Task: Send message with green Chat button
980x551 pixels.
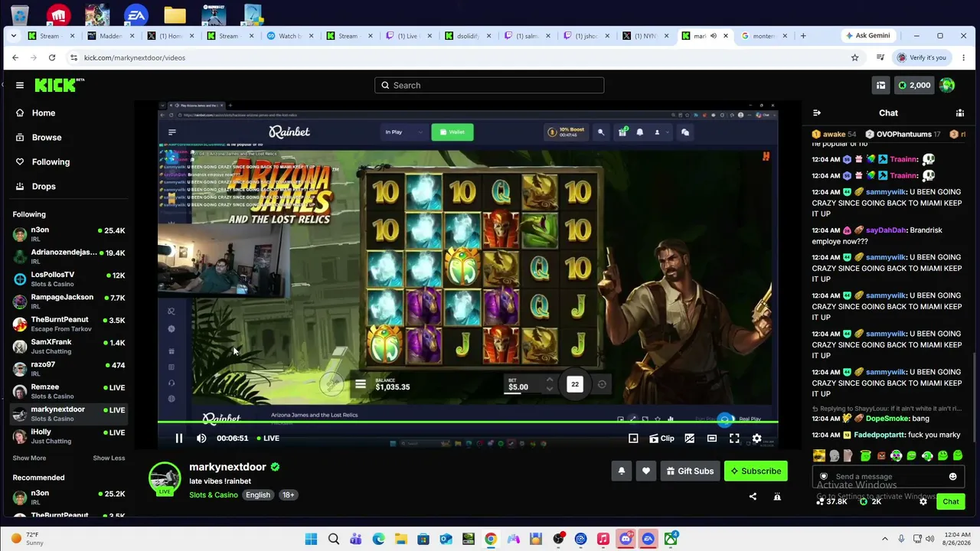Action: (950, 502)
